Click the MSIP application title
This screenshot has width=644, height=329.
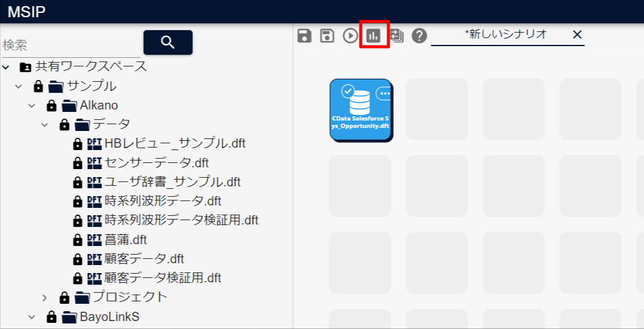26,12
